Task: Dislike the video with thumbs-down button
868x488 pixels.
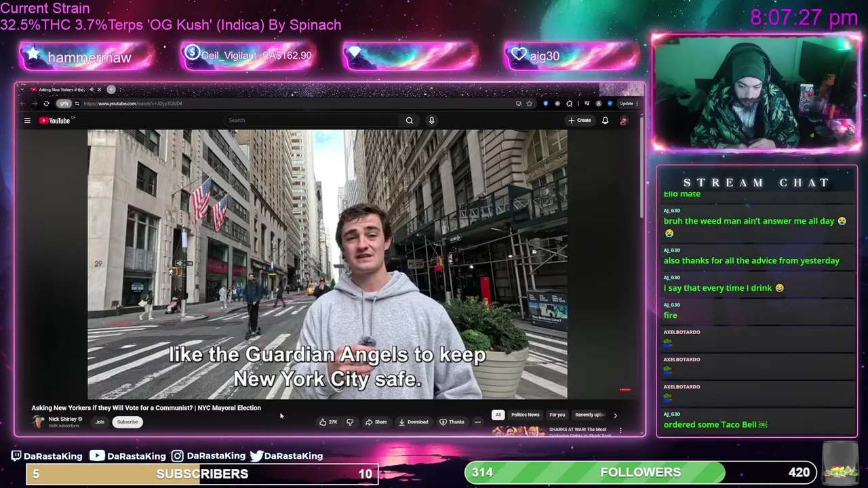Action: (x=350, y=422)
